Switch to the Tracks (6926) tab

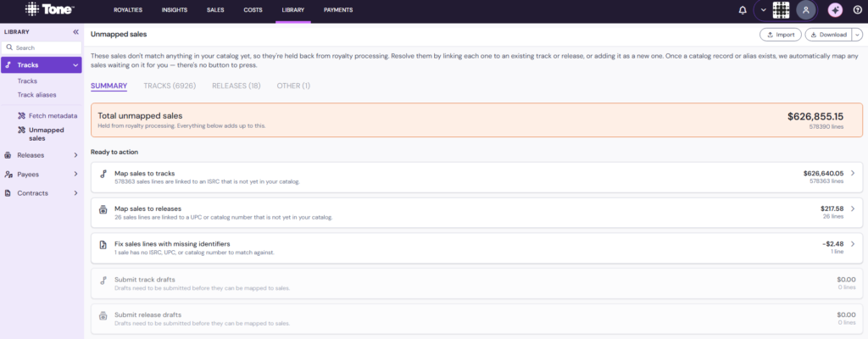(x=170, y=86)
